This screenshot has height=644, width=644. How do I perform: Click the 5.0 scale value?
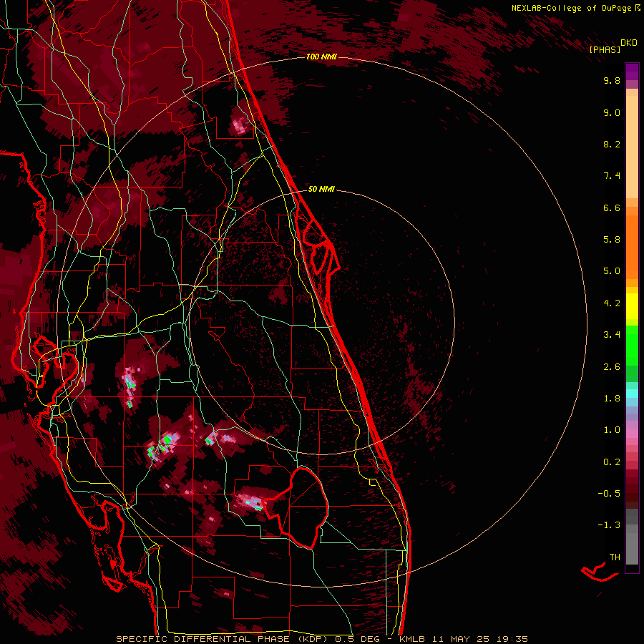pyautogui.click(x=612, y=271)
